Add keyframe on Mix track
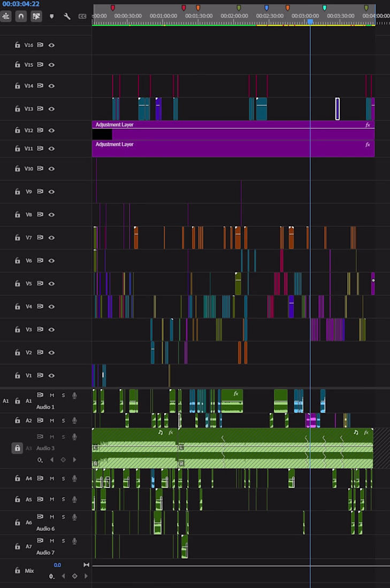Image resolution: width=390 pixels, height=588 pixels. pos(74,576)
